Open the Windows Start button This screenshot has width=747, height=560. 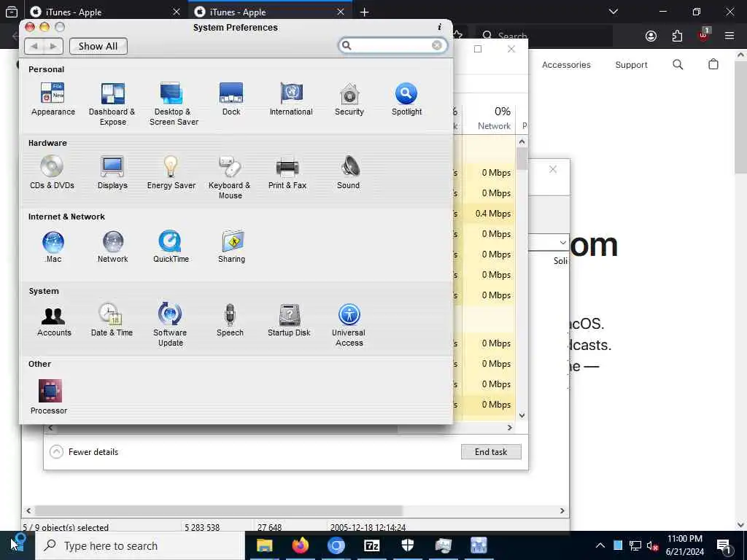point(18,545)
